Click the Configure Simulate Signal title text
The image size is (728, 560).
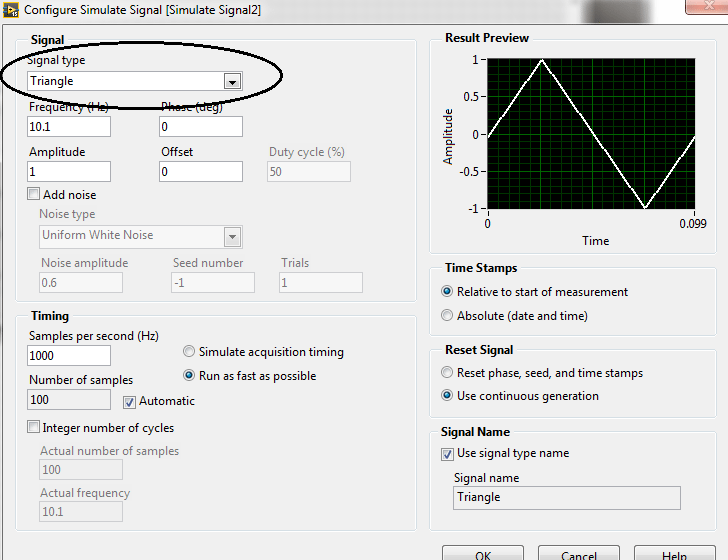point(143,10)
